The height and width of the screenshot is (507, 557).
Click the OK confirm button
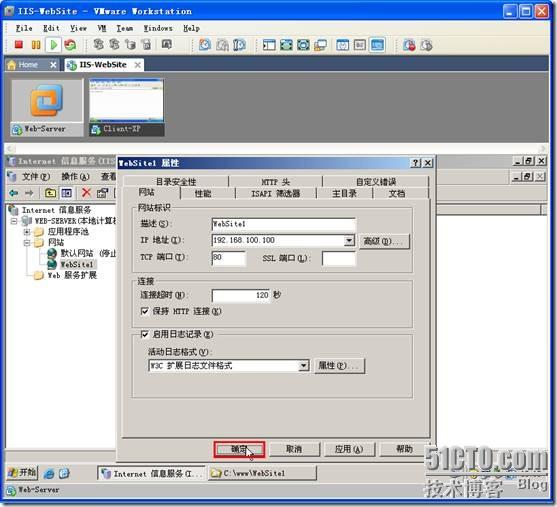[x=239, y=449]
